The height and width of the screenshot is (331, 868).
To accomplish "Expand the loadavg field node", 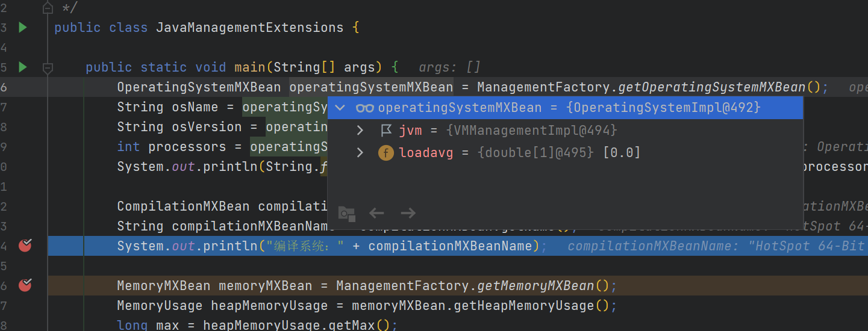I will (x=360, y=153).
